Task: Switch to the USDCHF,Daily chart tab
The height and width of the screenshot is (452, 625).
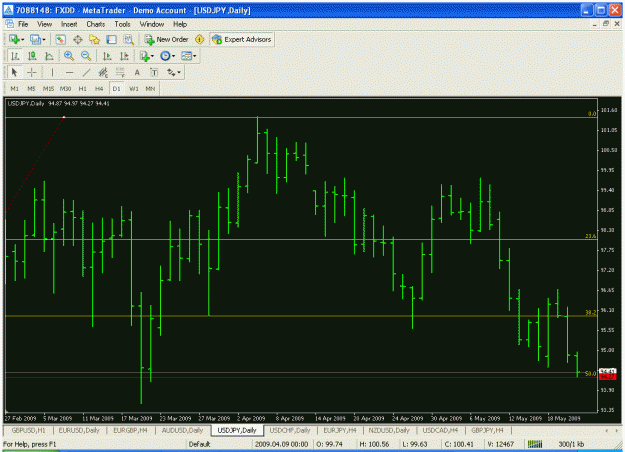Action: click(x=290, y=430)
